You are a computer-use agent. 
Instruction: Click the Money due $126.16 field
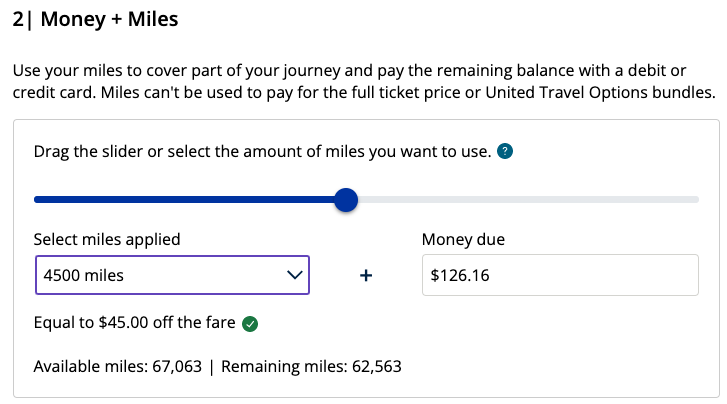coord(559,275)
